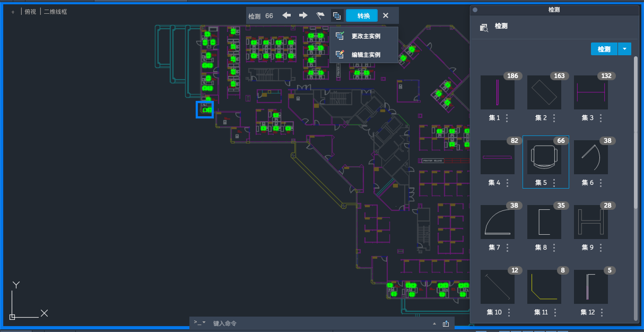Select the 集 3 thumbnail
The width and height of the screenshot is (644, 332).
pos(591,92)
